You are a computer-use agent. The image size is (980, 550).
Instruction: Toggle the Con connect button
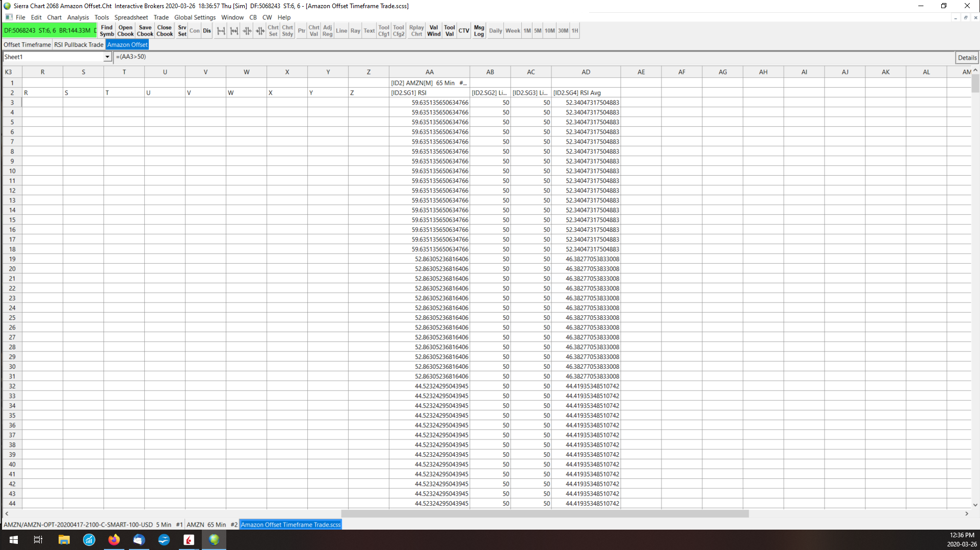[194, 31]
